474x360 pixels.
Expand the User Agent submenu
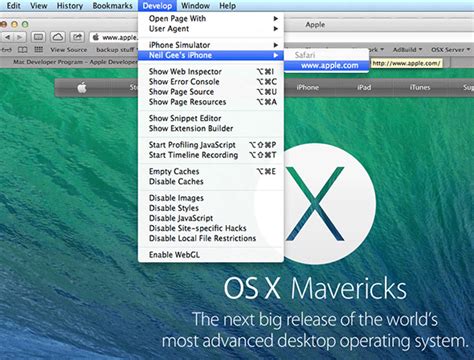[211, 29]
